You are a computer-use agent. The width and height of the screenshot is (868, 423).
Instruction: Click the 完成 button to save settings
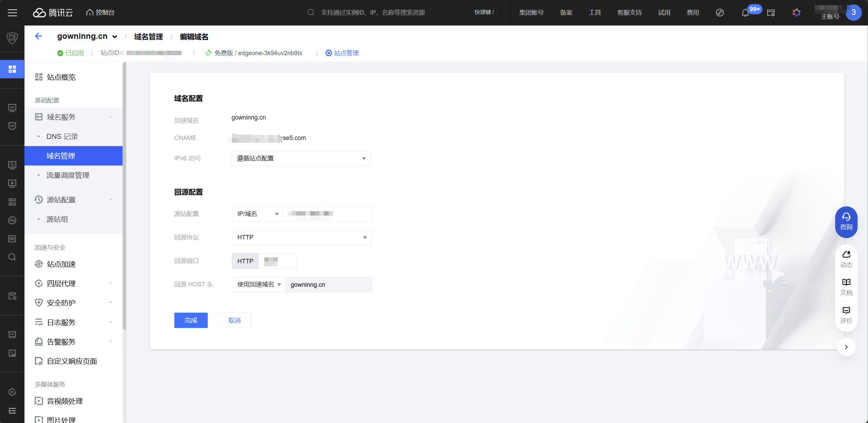coord(191,320)
